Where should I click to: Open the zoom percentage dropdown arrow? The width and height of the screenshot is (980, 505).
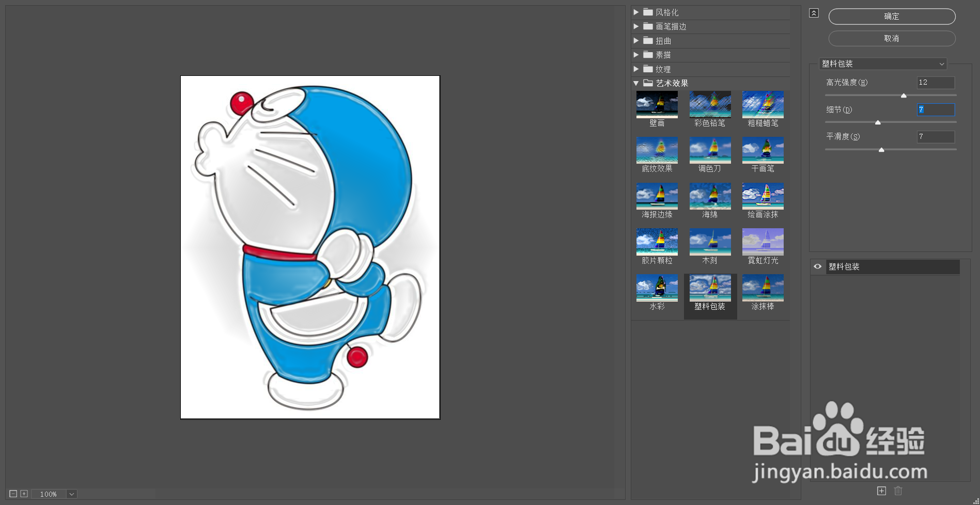click(x=72, y=494)
